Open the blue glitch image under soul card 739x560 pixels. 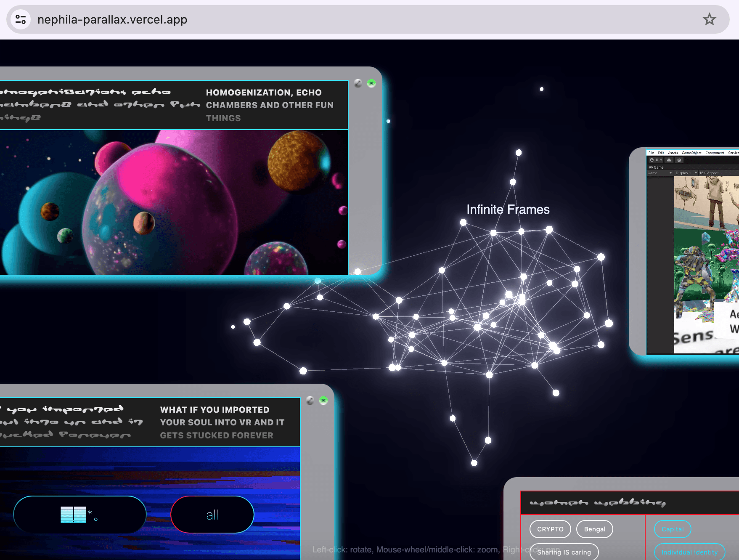(150, 503)
